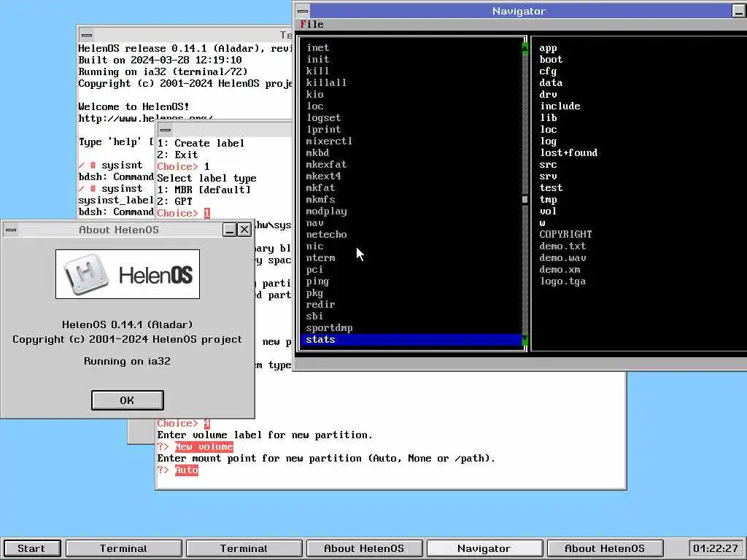Open the File menu in Navigator

(x=311, y=24)
